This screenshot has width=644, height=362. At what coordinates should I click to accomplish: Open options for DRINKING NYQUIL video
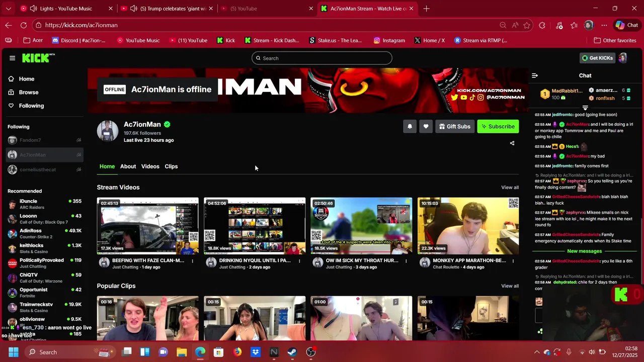(x=299, y=261)
